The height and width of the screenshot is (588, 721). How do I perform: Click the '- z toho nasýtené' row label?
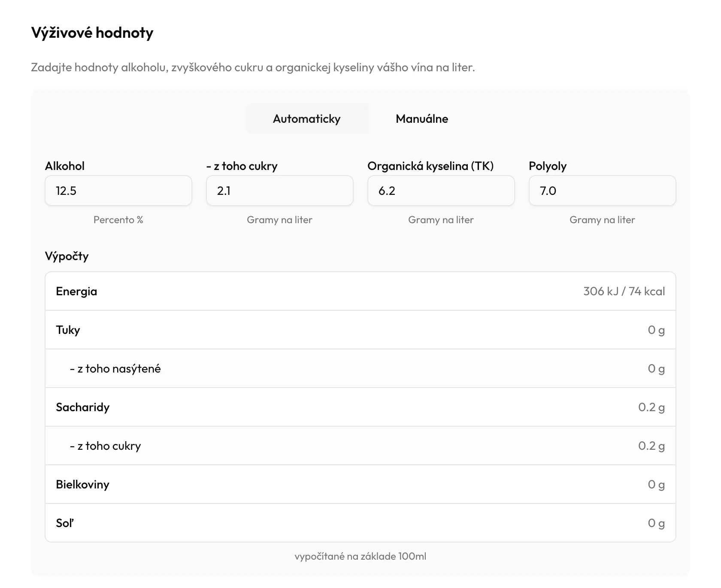[115, 369]
